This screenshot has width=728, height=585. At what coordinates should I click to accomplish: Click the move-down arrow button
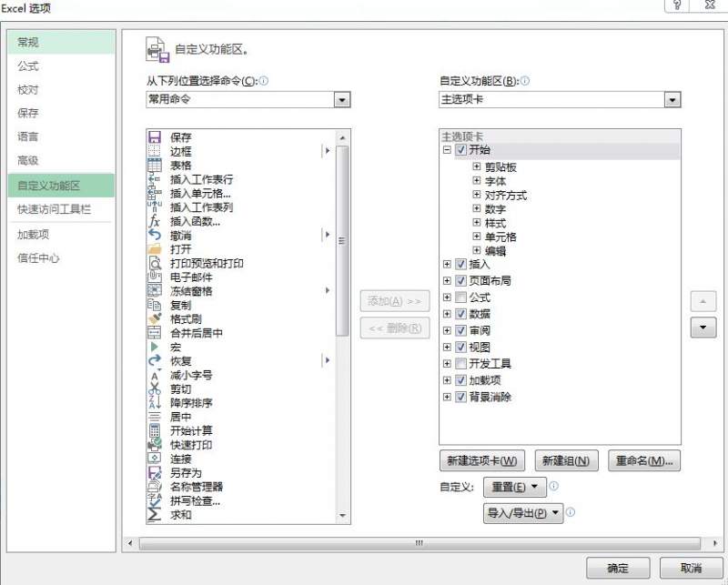tap(703, 328)
